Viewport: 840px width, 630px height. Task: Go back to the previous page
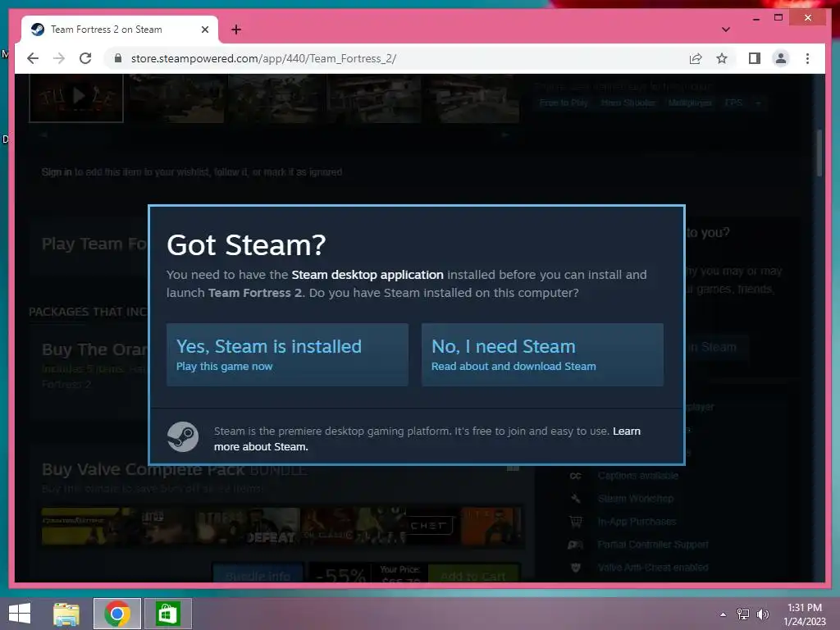(x=33, y=58)
